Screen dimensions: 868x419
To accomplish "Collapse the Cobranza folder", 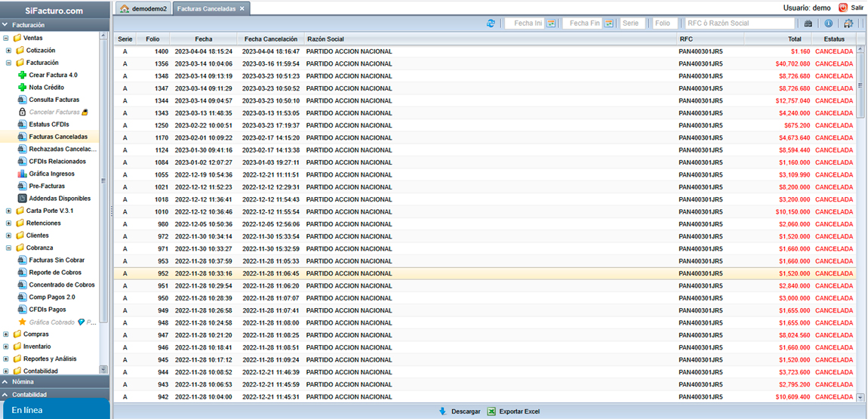I will pos(9,248).
